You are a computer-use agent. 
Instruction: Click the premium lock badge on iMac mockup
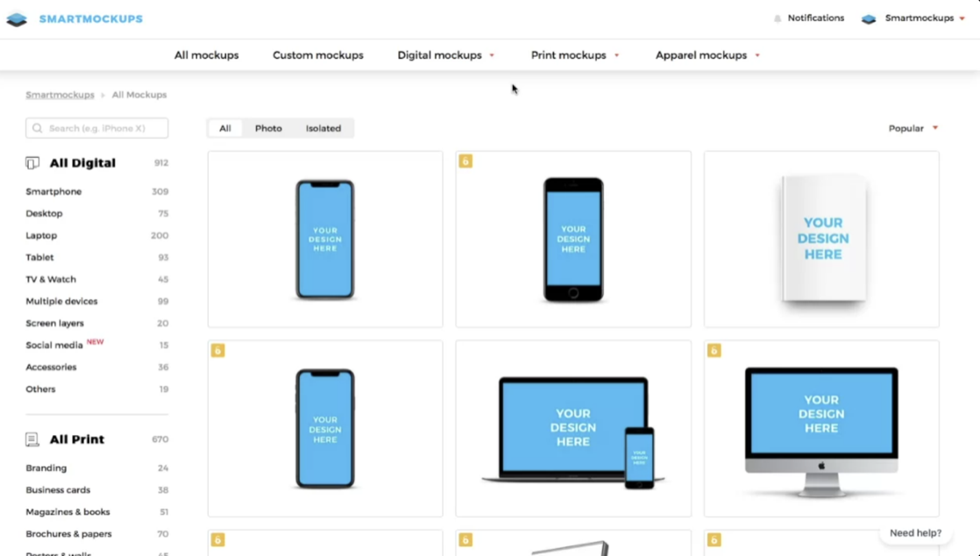[714, 351]
